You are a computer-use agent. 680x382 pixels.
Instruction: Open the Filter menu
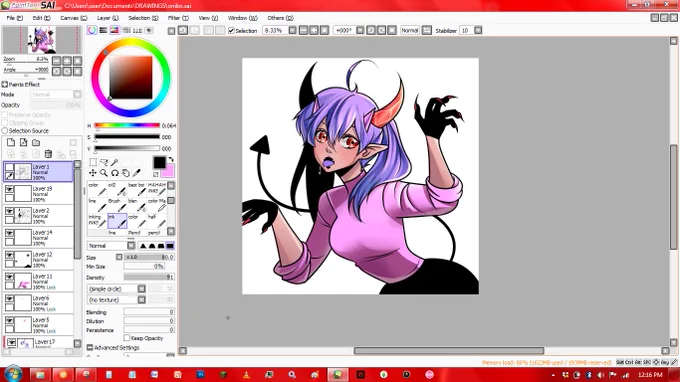178,18
